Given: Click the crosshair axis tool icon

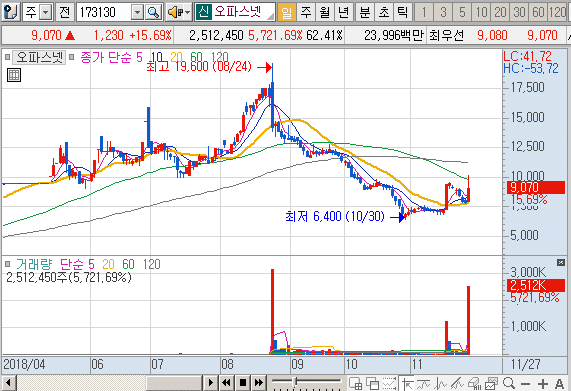Looking at the screenshot, I should pos(407,383).
